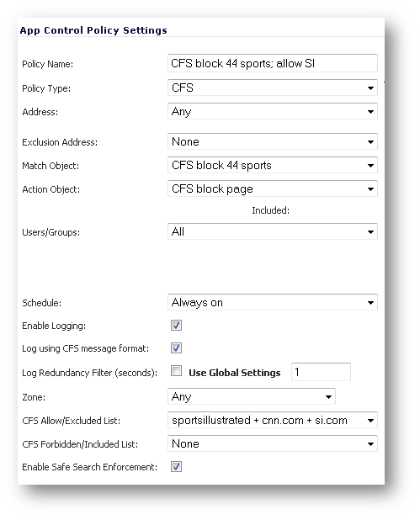Toggle Enable Safe Search Enforcement checkbox
This screenshot has width=420, height=520.
click(x=176, y=467)
